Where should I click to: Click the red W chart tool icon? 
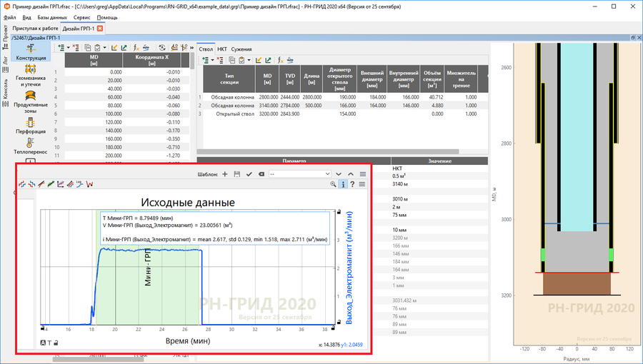(90, 184)
